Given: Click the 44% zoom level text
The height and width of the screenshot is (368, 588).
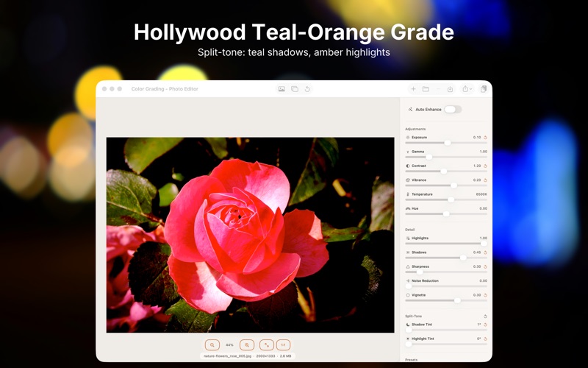Looking at the screenshot, I should coord(229,344).
